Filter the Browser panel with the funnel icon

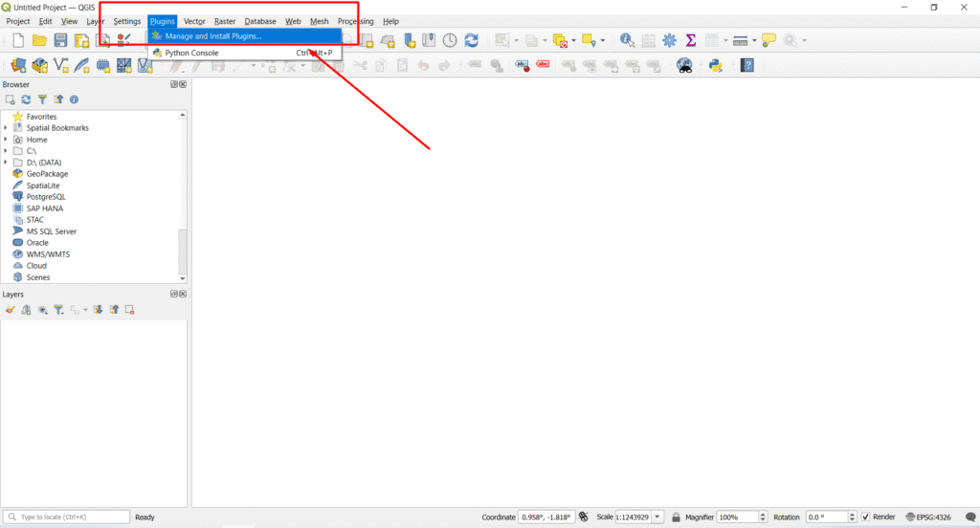pos(42,99)
